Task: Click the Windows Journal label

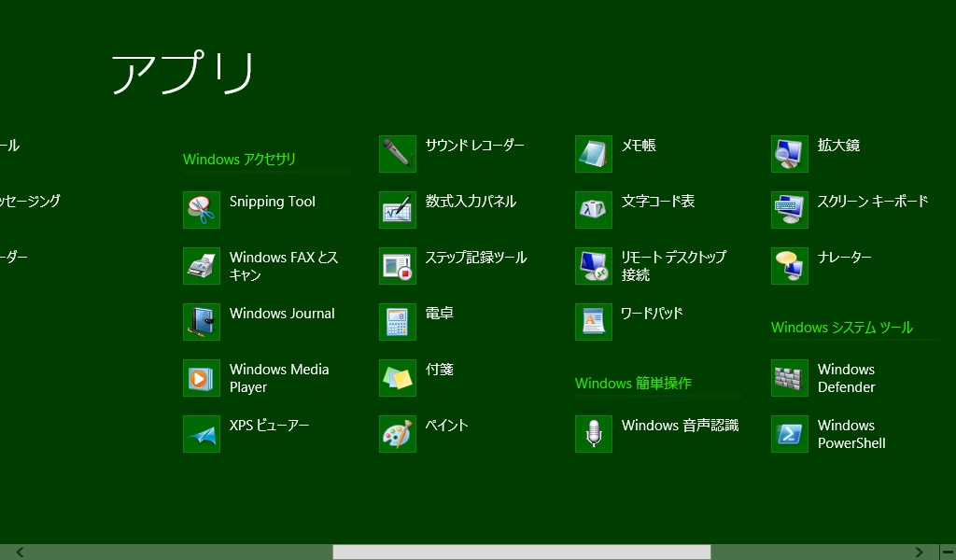Action: [x=282, y=314]
